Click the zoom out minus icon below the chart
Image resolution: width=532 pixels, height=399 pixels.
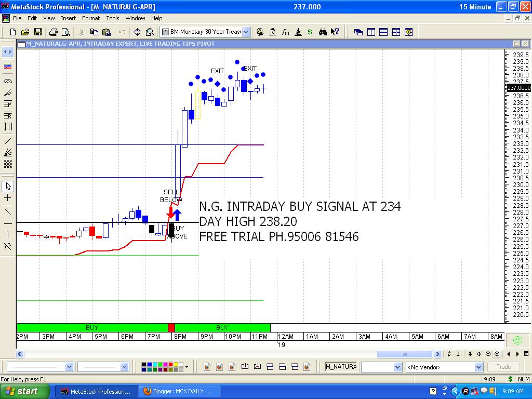(488, 354)
